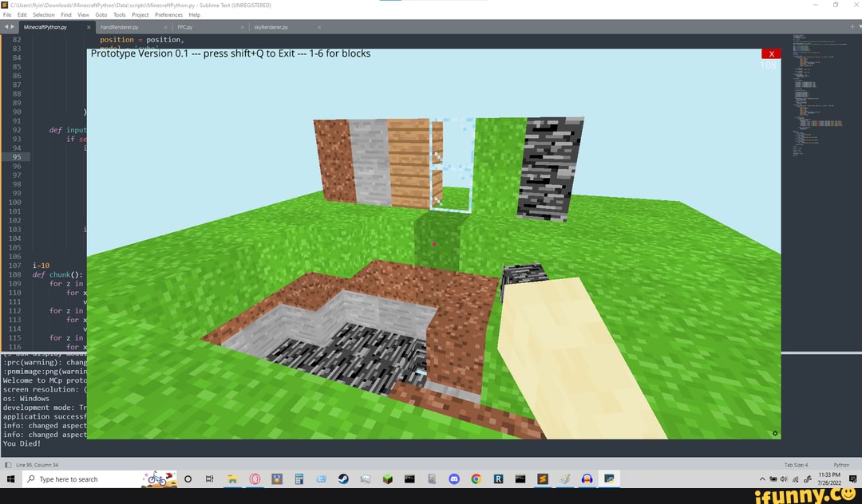Viewport: 862px width, 504px height.
Task: Close the handRenderer.py tab
Action: pyautogui.click(x=165, y=27)
